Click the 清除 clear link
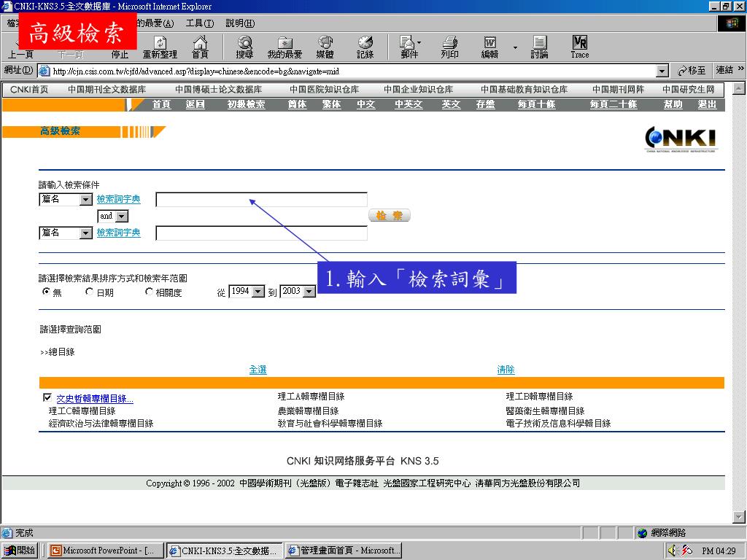Screen dimensions: 747x560 506,370
